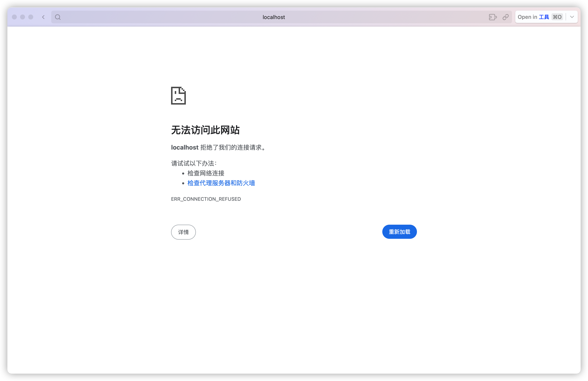
Task: Click the 检查网络连接 suggestion item
Action: pyautogui.click(x=206, y=173)
